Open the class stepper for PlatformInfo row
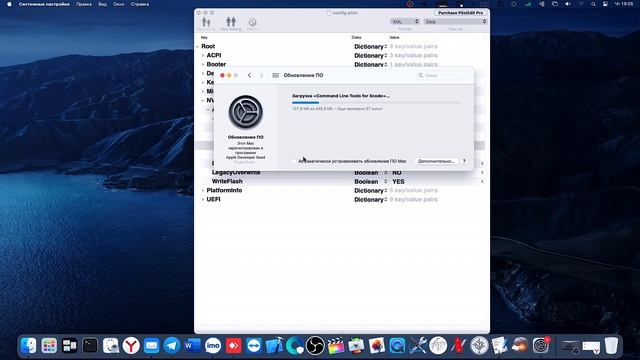This screenshot has width=640, height=360. click(x=386, y=191)
